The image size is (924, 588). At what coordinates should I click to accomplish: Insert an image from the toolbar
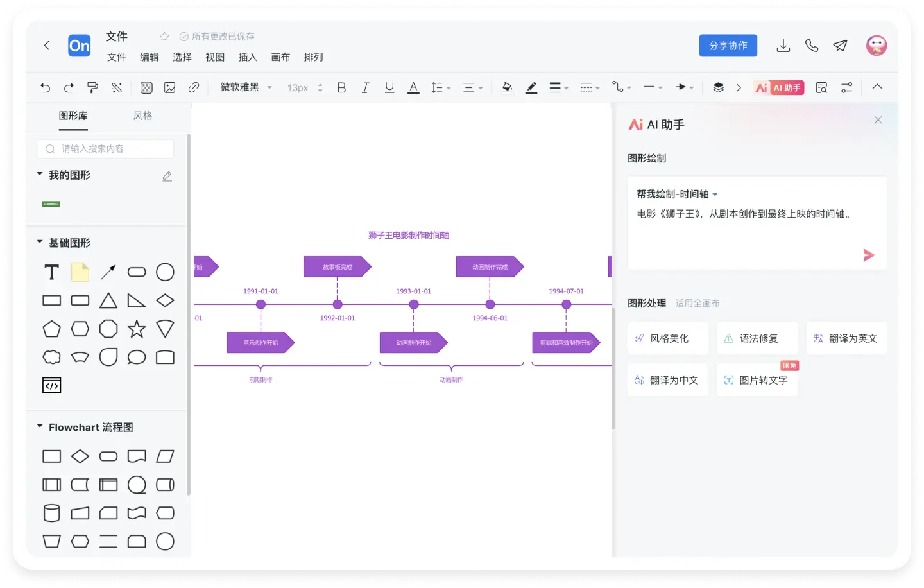[x=169, y=88]
